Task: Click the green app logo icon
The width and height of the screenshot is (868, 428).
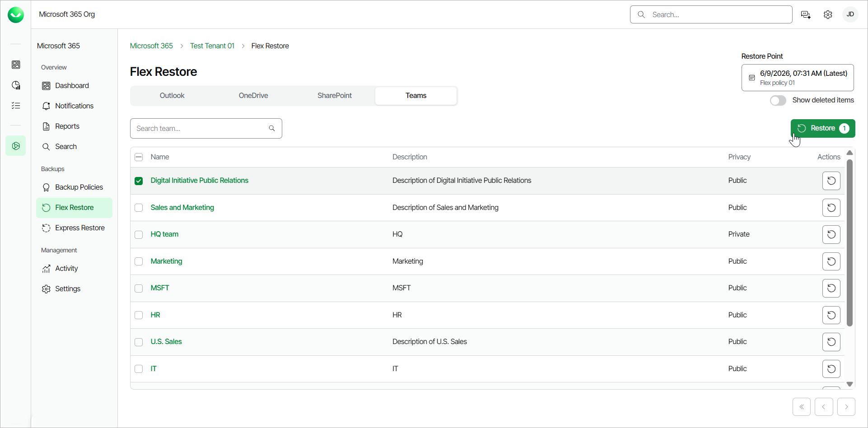Action: click(16, 15)
